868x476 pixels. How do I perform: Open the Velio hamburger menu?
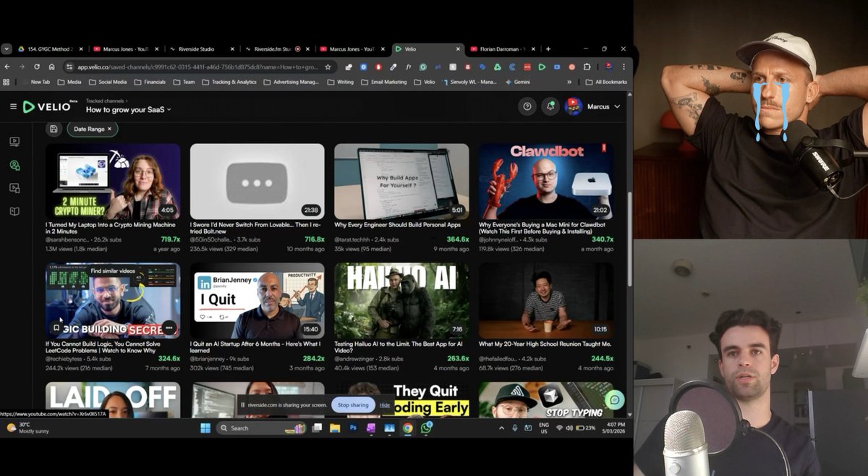13,106
